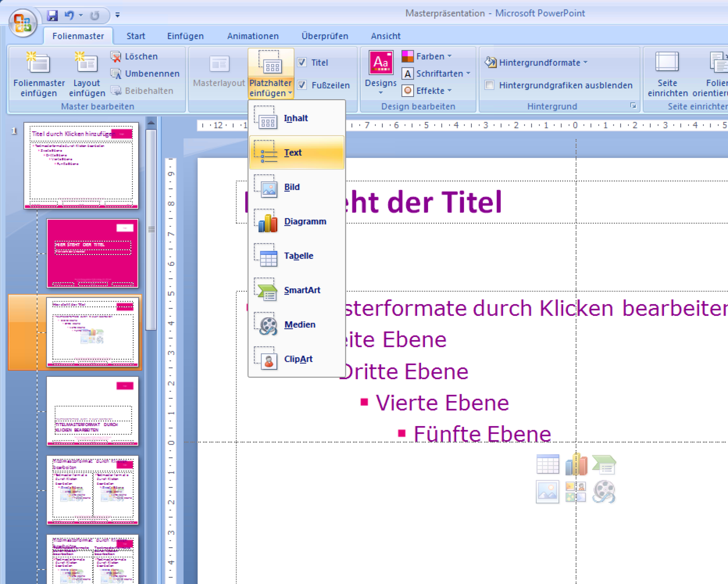728x584 pixels.
Task: Click the Office button logo
Action: 23,23
